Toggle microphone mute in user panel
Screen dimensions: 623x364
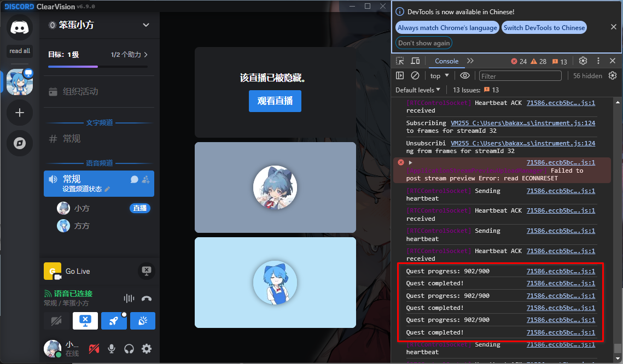pyautogui.click(x=112, y=348)
